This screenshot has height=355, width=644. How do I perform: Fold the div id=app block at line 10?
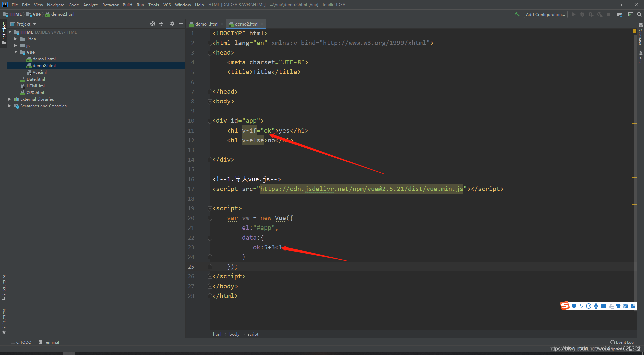210,121
